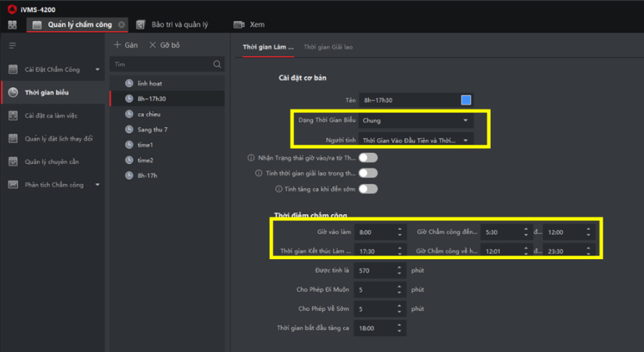Click the 'Gỡ bỏ' remove button

[164, 45]
